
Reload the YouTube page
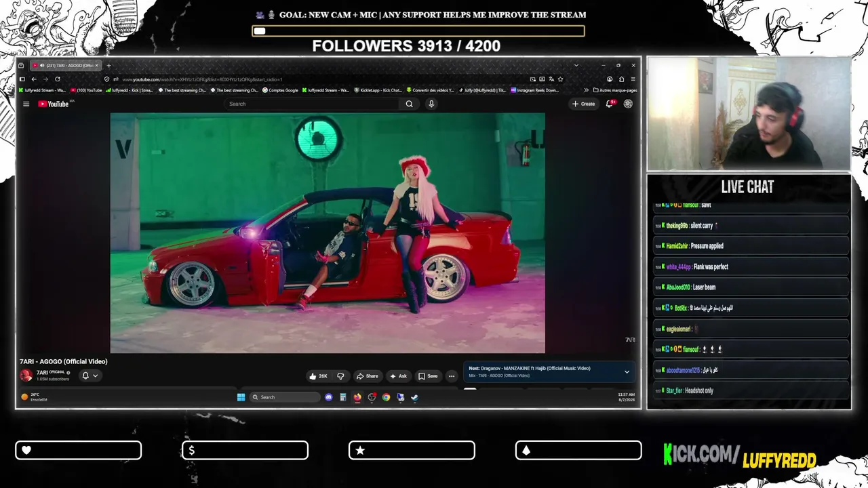pos(57,79)
